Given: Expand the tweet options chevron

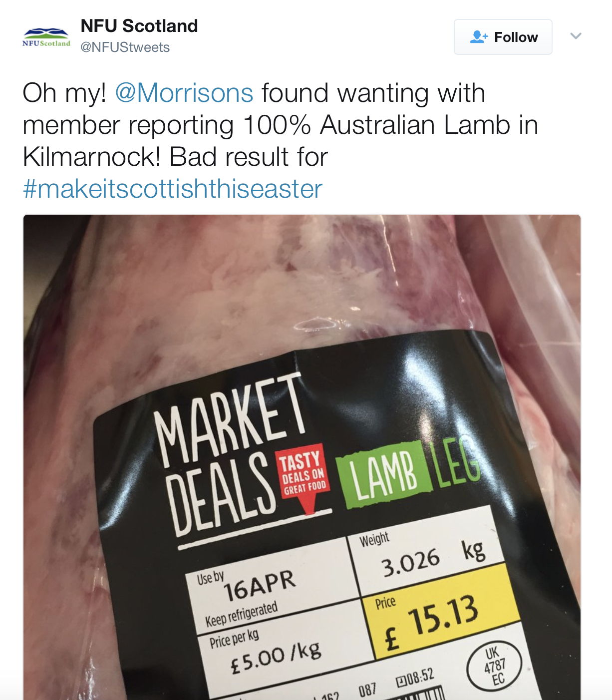Looking at the screenshot, I should (576, 36).
